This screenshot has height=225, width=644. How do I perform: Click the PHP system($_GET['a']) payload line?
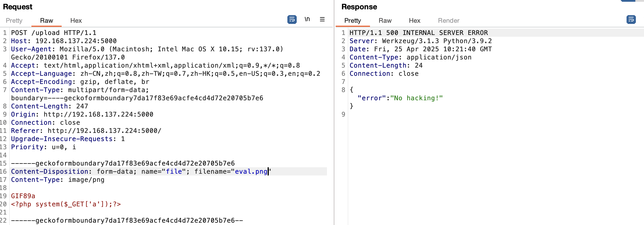(66, 204)
